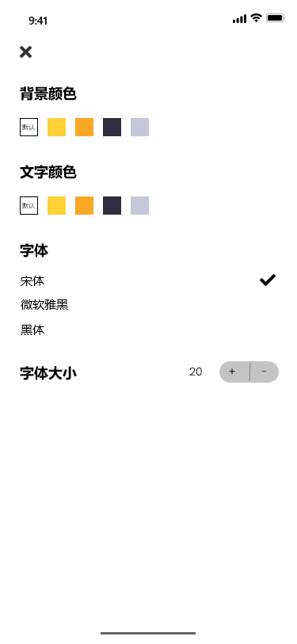The width and height of the screenshot is (297, 644).
Task: Pick dark navy text color swatch
Action: click(x=112, y=205)
